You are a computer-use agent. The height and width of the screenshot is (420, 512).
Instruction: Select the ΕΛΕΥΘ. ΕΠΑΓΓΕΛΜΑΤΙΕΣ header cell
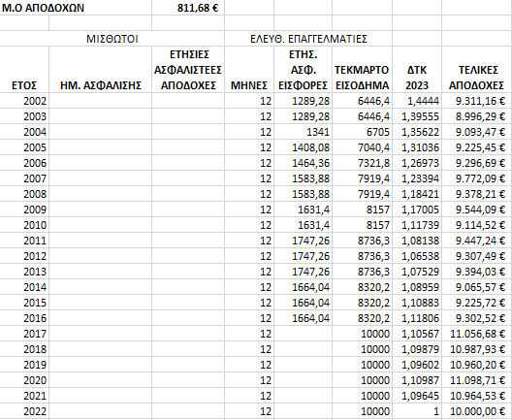[x=308, y=39]
